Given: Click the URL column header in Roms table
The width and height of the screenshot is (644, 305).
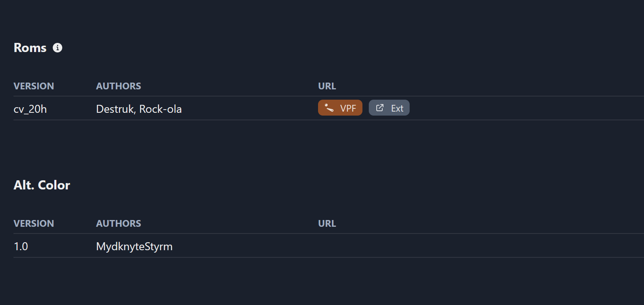Looking at the screenshot, I should (x=327, y=86).
